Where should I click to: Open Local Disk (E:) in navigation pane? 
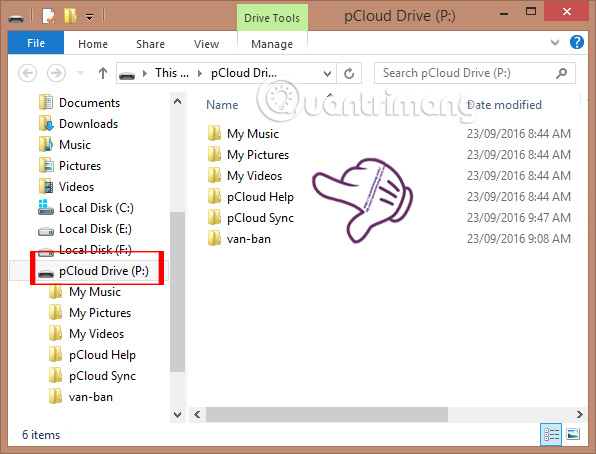click(95, 229)
